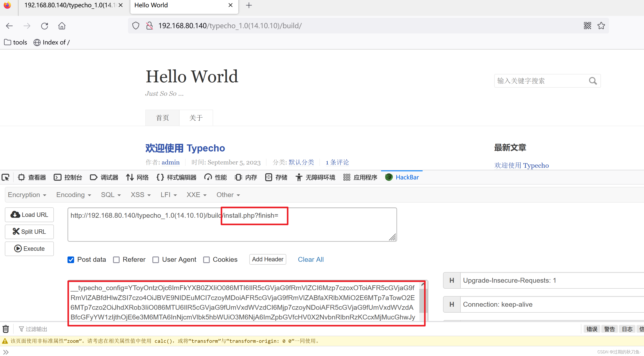Open the QR code icon in address bar
This screenshot has width=644, height=356.
[587, 26]
